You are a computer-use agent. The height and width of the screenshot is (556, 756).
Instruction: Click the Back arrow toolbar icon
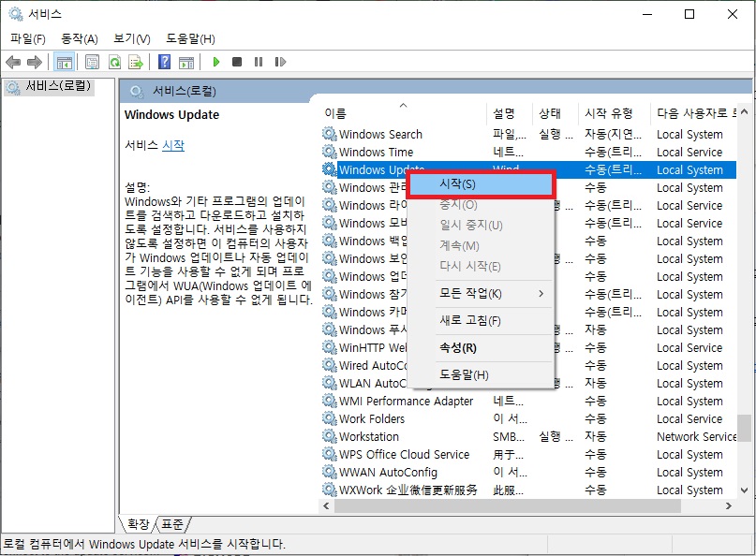[13, 62]
